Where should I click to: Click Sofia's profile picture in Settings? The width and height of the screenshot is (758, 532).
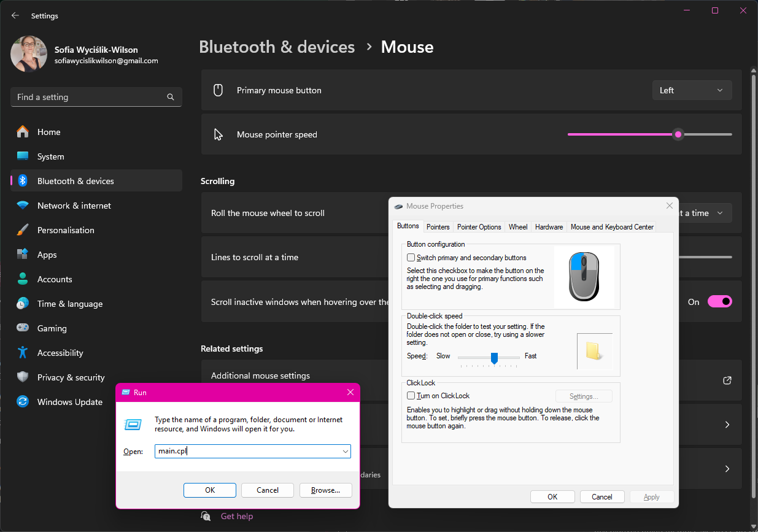(x=29, y=54)
